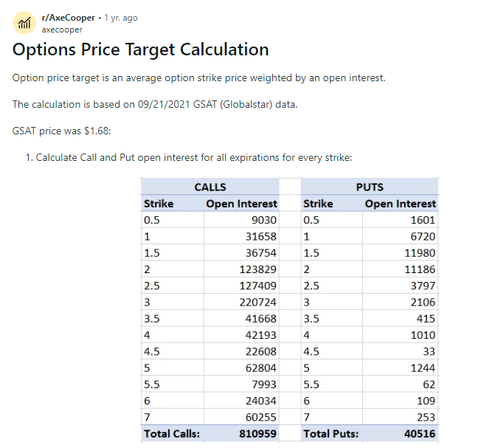Screen dimensions: 484x448
Task: Click the CALLS table header
Action: pyautogui.click(x=210, y=187)
